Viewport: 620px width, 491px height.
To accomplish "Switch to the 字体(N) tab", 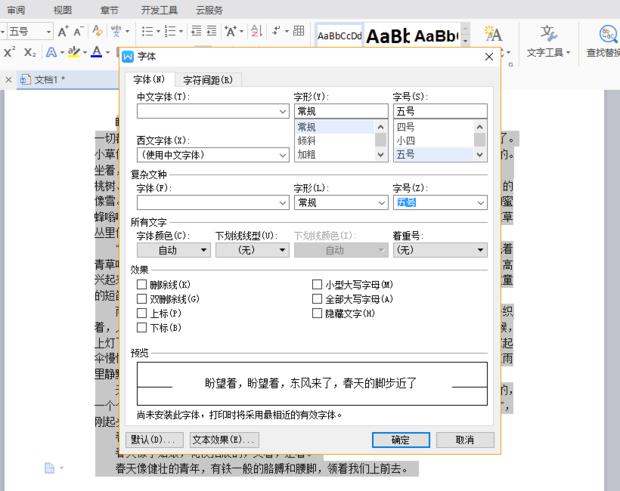I will tap(149, 79).
